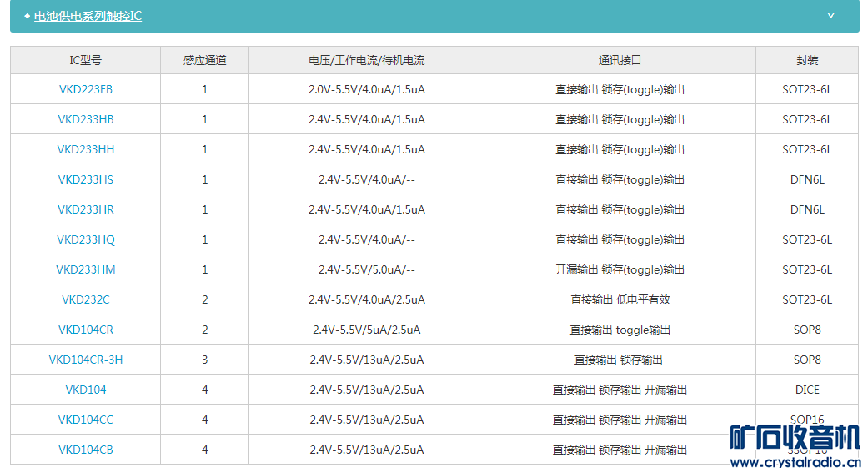Image resolution: width=868 pixels, height=473 pixels.
Task: Click the 2.4V-5.5V/4.0uA/2.5uA cell for VKD232C
Action: (367, 299)
